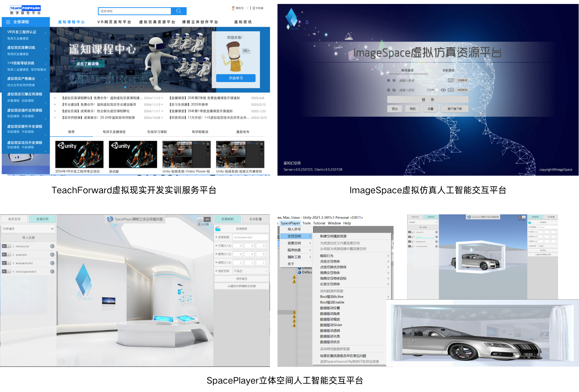Open gear settings for spsample in lobby SpacePlayer
This screenshot has width=579, height=392.
pyautogui.click(x=52, y=255)
